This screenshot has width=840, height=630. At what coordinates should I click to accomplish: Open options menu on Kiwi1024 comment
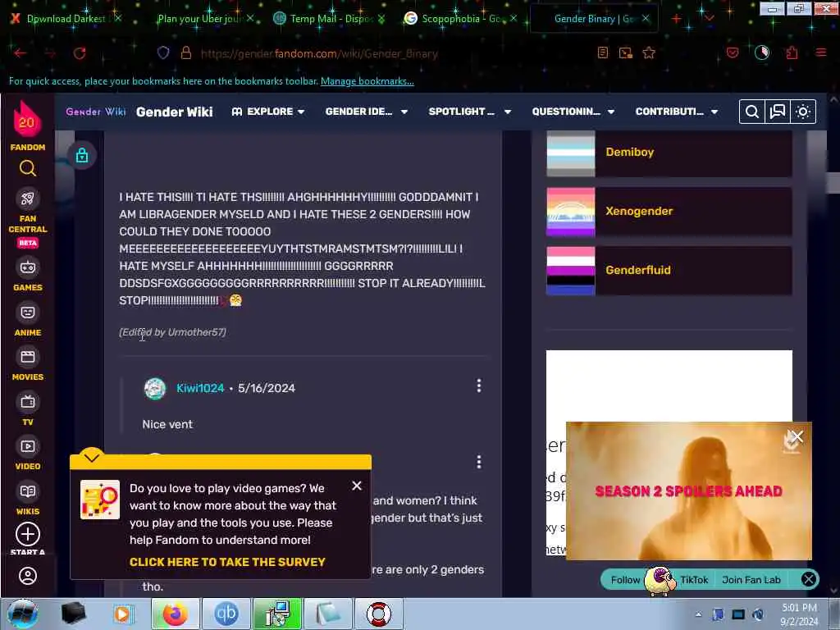click(x=479, y=386)
